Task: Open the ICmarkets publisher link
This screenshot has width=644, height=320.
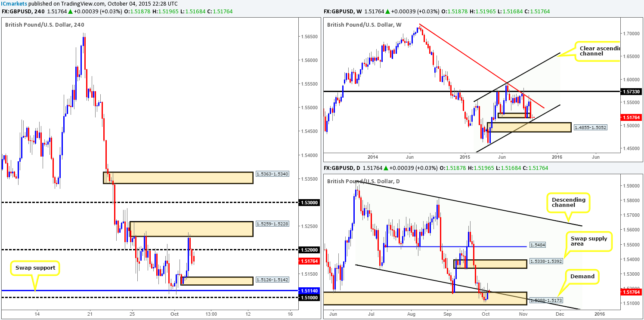Action: [x=14, y=3]
